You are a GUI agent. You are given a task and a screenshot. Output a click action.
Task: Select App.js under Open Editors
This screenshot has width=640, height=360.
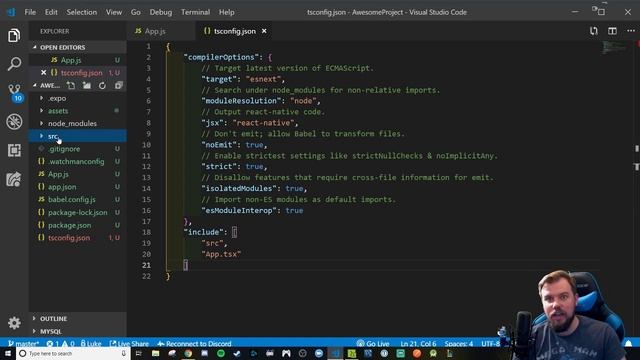click(78, 60)
